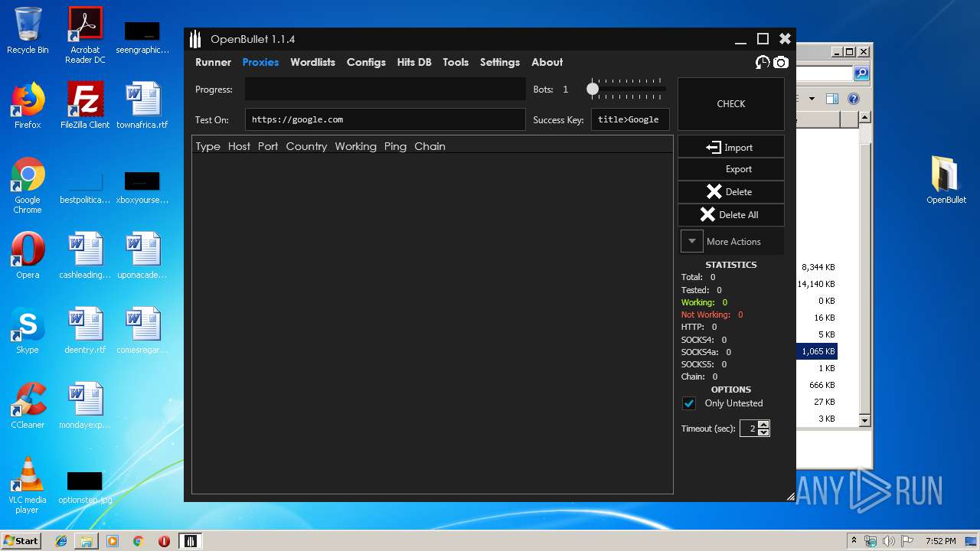Go to the Wordlists tab
The width and height of the screenshot is (980, 551).
click(x=312, y=62)
